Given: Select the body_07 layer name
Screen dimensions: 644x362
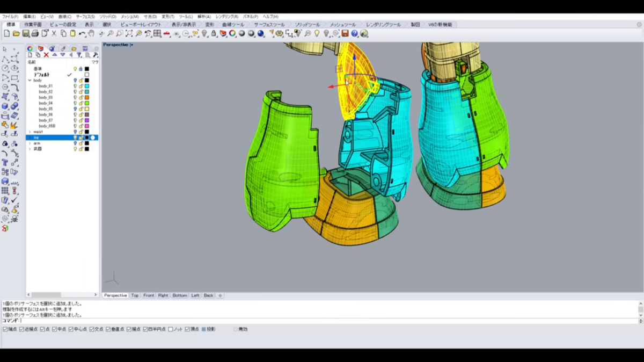Looking at the screenshot, I should [x=46, y=120].
